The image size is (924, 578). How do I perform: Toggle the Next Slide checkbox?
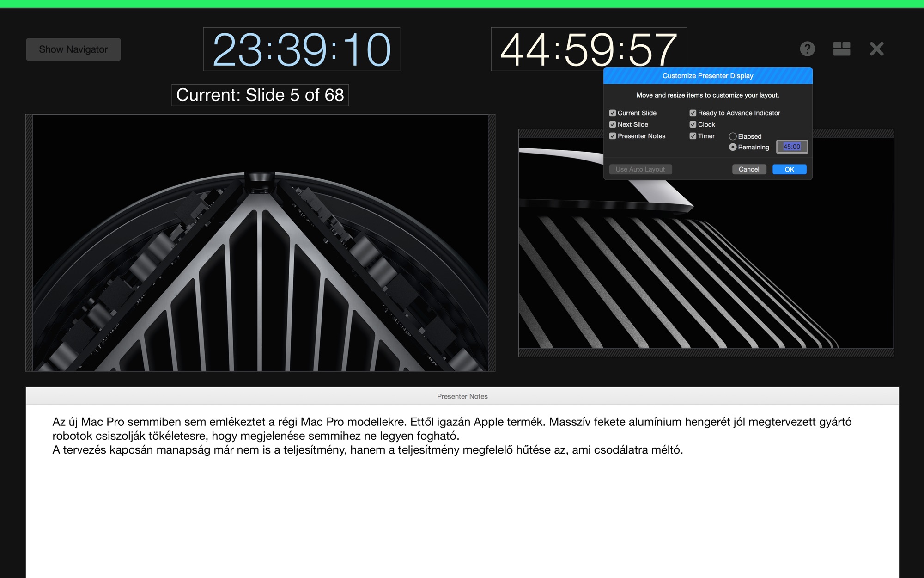[613, 124]
